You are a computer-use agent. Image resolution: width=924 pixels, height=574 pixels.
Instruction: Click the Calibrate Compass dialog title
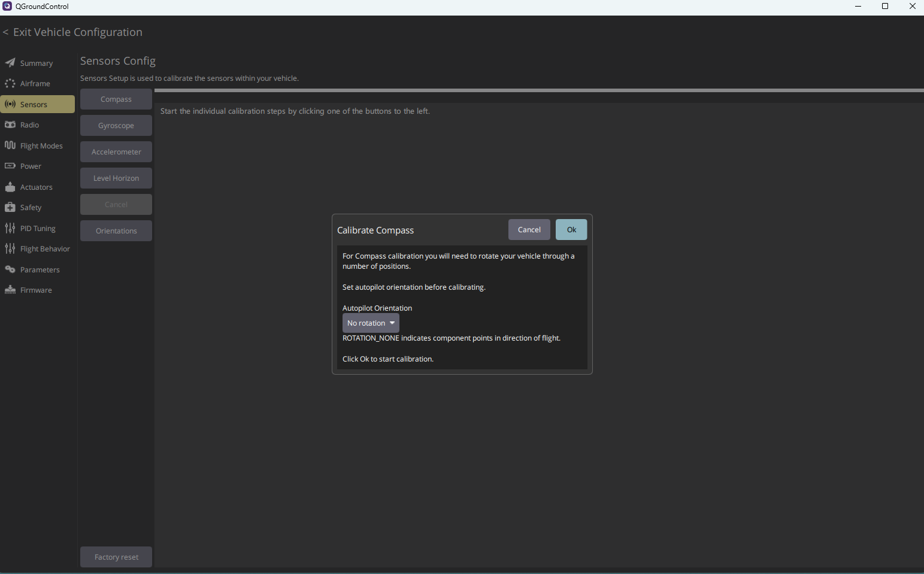(x=375, y=230)
